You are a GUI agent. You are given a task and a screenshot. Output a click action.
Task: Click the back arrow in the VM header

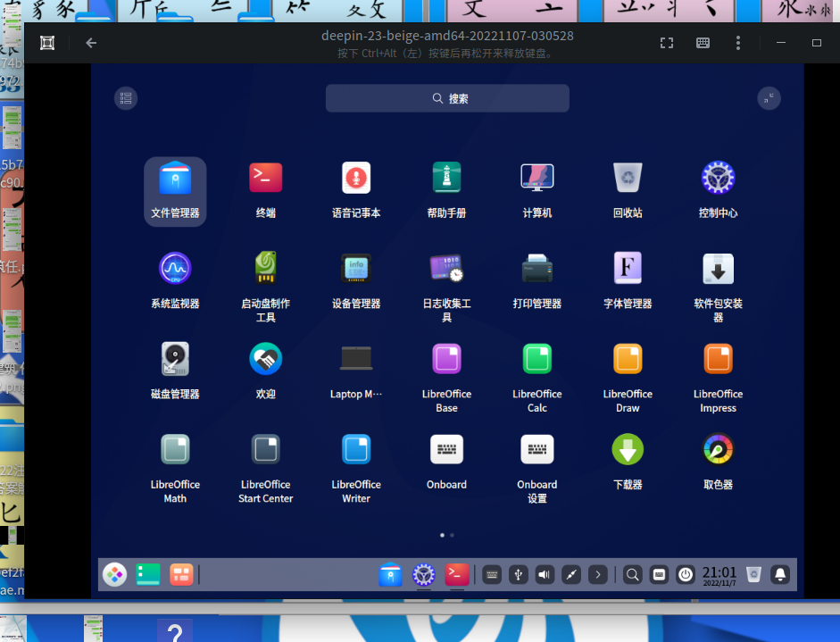coord(91,43)
